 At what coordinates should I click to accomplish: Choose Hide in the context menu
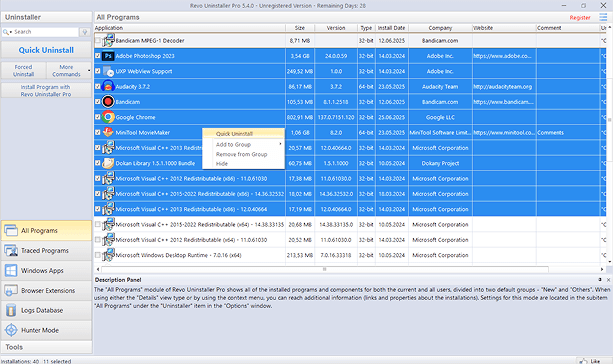pyautogui.click(x=243, y=163)
